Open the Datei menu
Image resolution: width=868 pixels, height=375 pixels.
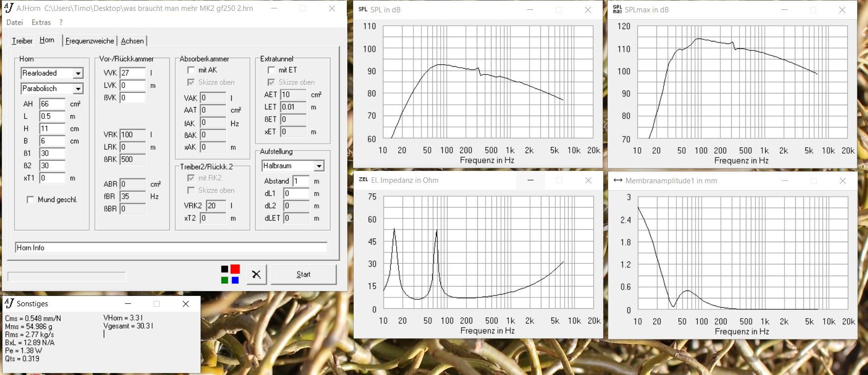14,22
